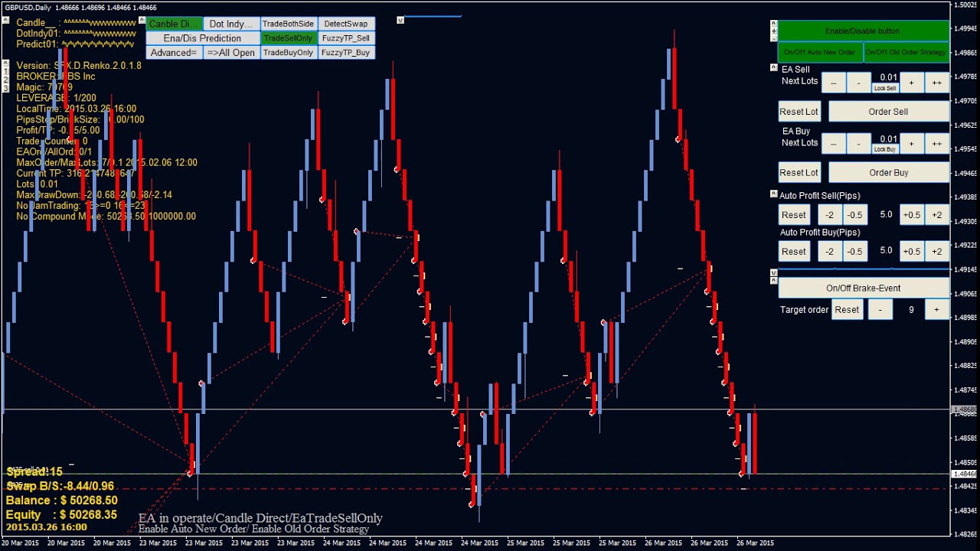The image size is (980, 551).
Task: Open the Advanced= panel
Action: 175,53
